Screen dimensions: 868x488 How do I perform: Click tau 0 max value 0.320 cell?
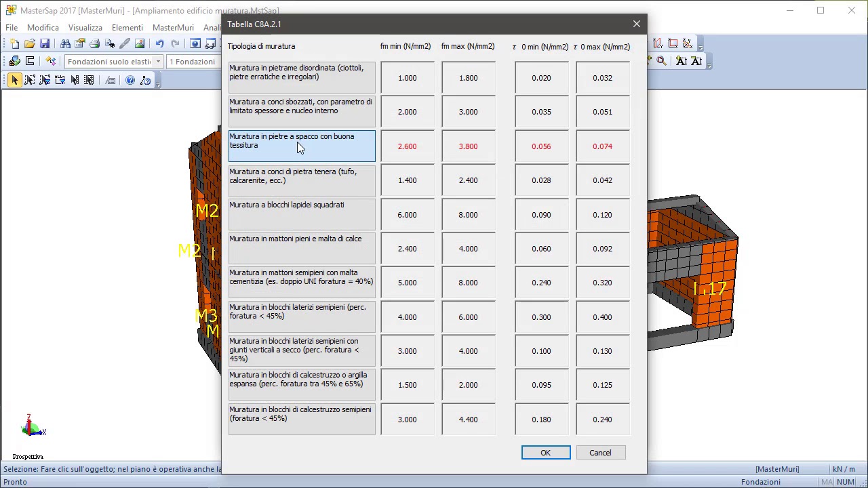[602, 283]
